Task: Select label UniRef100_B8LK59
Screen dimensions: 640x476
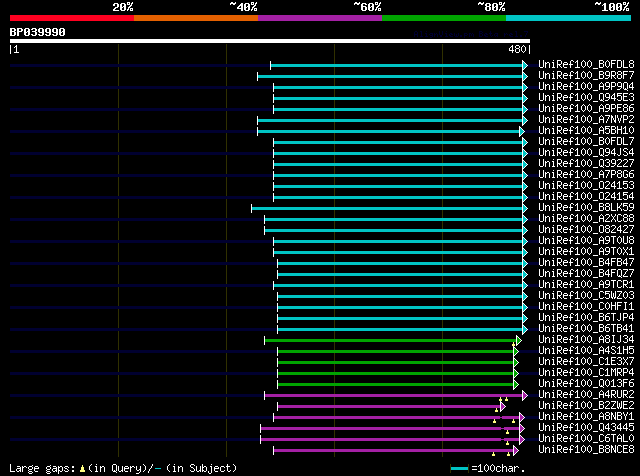Action: pyautogui.click(x=586, y=208)
